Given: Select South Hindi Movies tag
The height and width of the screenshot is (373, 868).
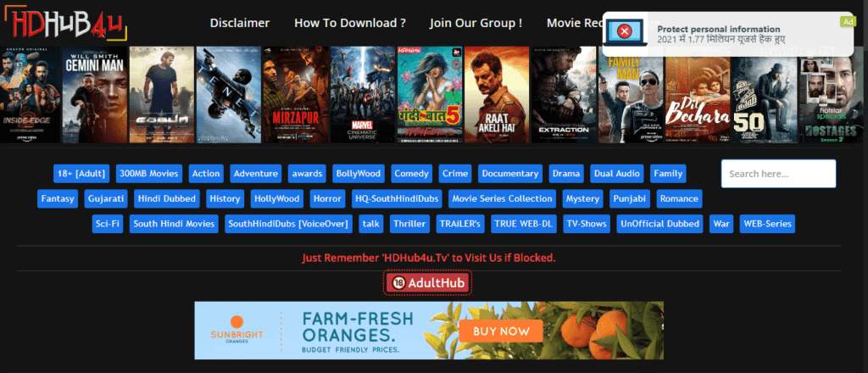Looking at the screenshot, I should coord(174,224).
